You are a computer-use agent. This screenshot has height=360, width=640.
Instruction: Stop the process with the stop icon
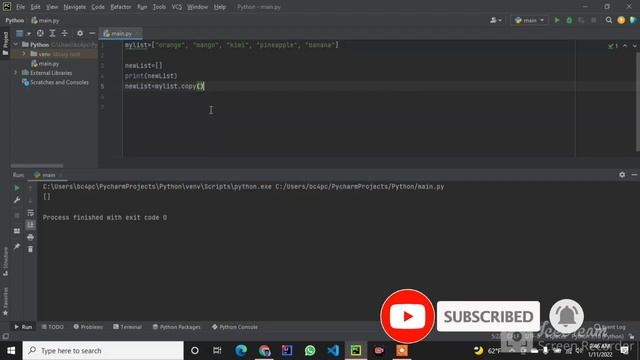(17, 215)
